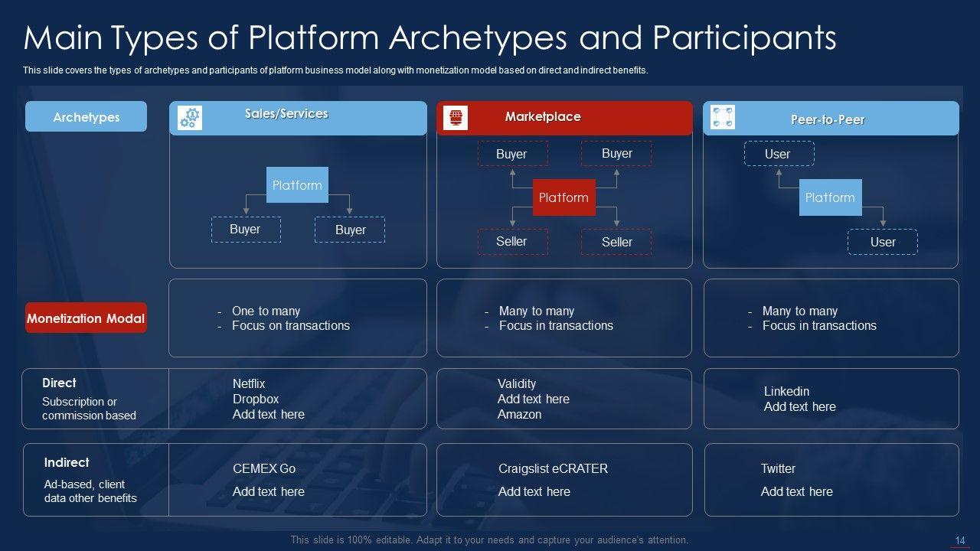Image resolution: width=980 pixels, height=551 pixels.
Task: Click slide page number 14
Action: click(960, 540)
